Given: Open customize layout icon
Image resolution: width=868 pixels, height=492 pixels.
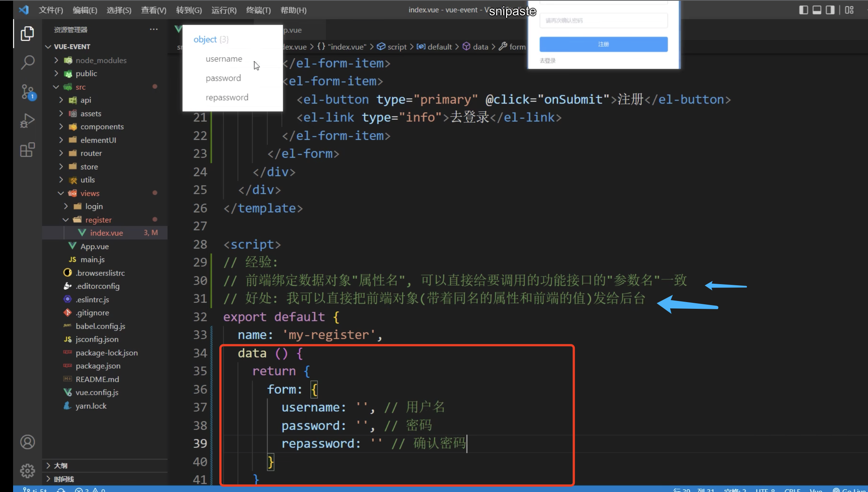Looking at the screenshot, I should pyautogui.click(x=849, y=10).
